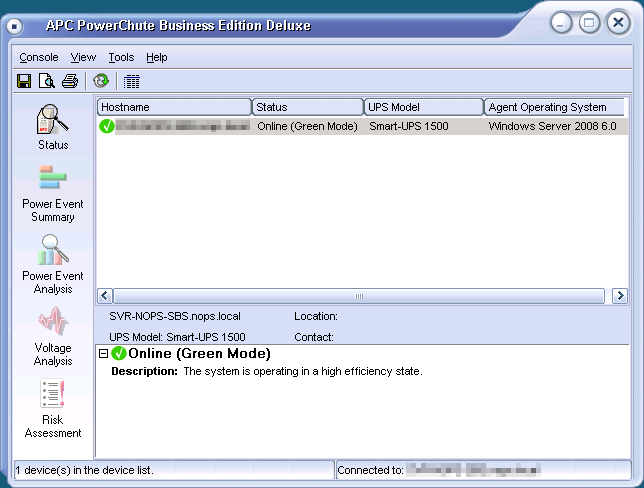Click the Print toolbar icon
644x488 pixels.
click(70, 81)
